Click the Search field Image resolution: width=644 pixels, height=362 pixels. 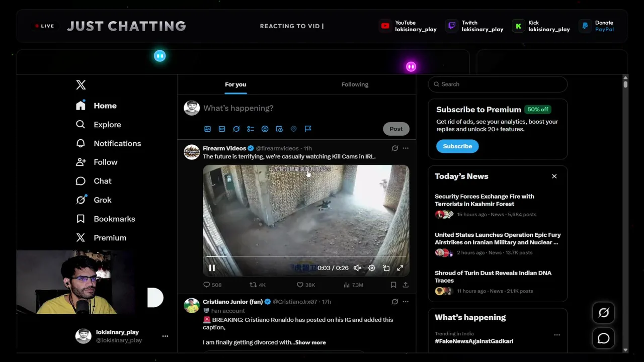[x=498, y=84]
